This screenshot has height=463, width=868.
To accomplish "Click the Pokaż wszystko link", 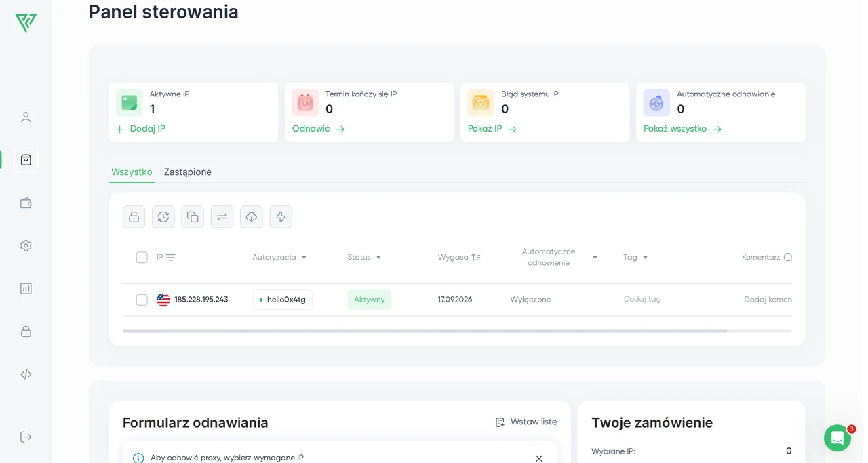I will [683, 129].
